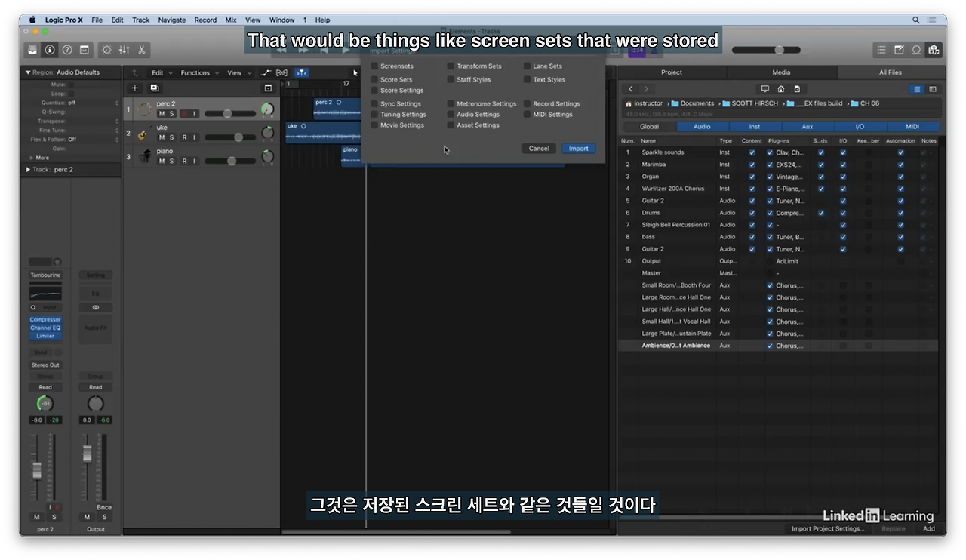
Task: Add new track with plus button
Action: [135, 88]
